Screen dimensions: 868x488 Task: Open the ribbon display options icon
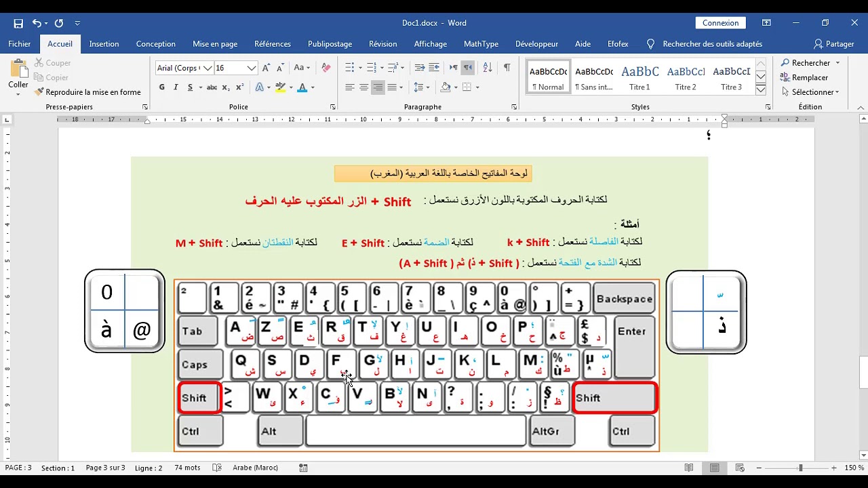[x=766, y=23]
